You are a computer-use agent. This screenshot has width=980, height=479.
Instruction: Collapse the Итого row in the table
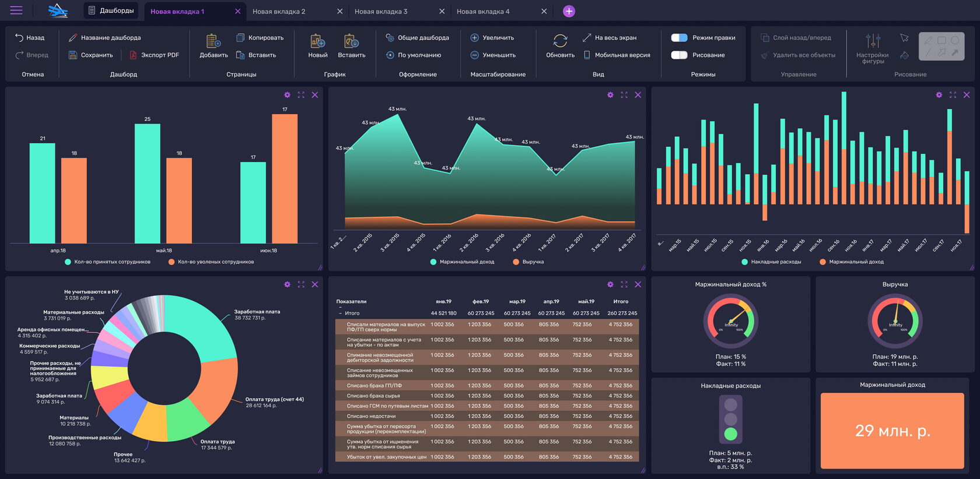tap(340, 314)
